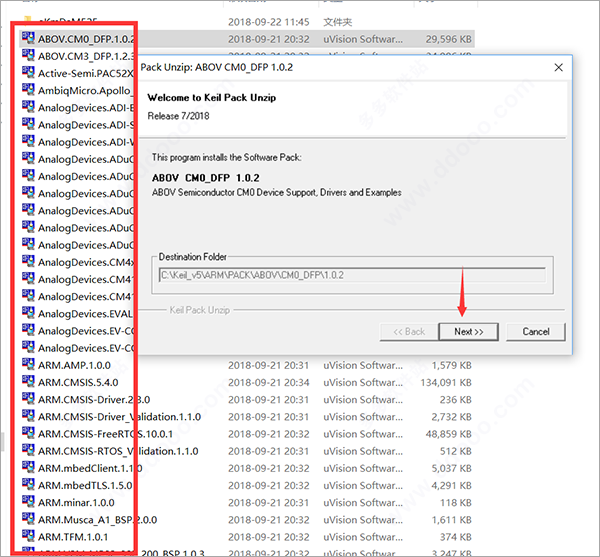The height and width of the screenshot is (557, 600).
Task: Click the 2018-09-21 20:34 date cell
Action: [x=269, y=383]
